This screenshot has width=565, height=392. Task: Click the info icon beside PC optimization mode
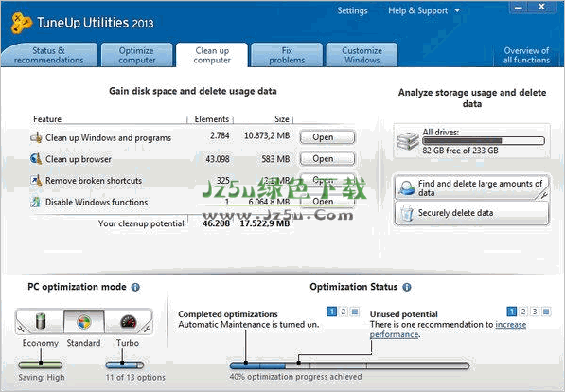pos(135,287)
